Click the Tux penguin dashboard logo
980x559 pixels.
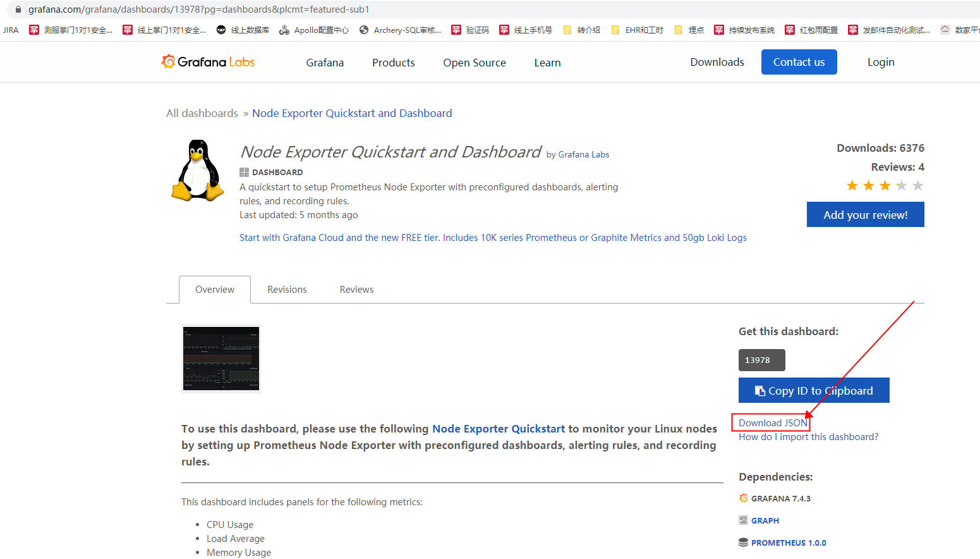coord(198,171)
